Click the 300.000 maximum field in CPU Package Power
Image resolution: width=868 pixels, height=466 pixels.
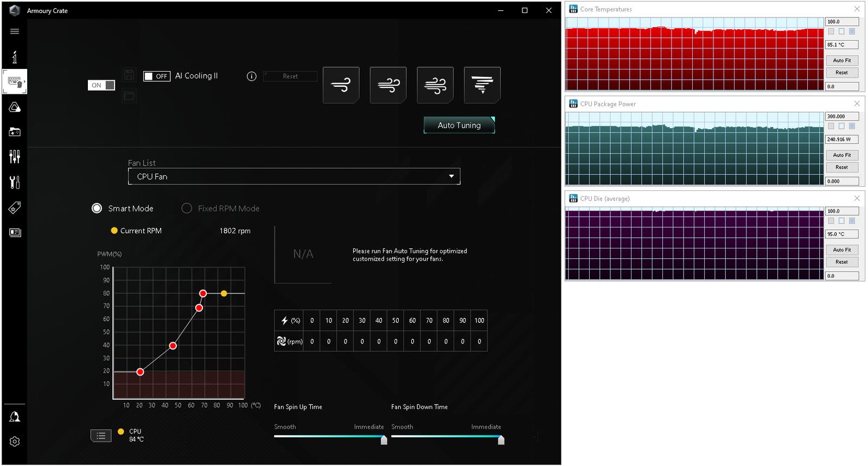point(842,116)
